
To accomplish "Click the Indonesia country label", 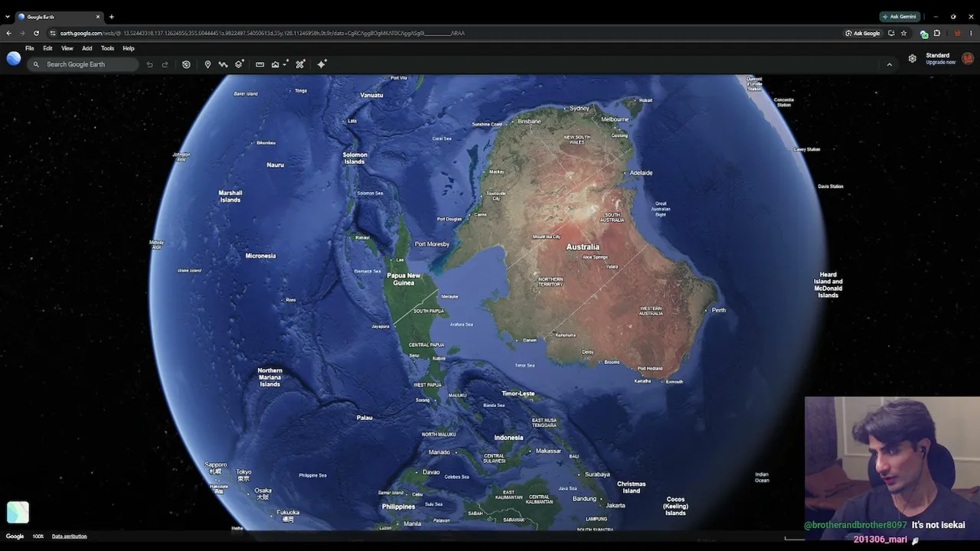I will coord(508,438).
